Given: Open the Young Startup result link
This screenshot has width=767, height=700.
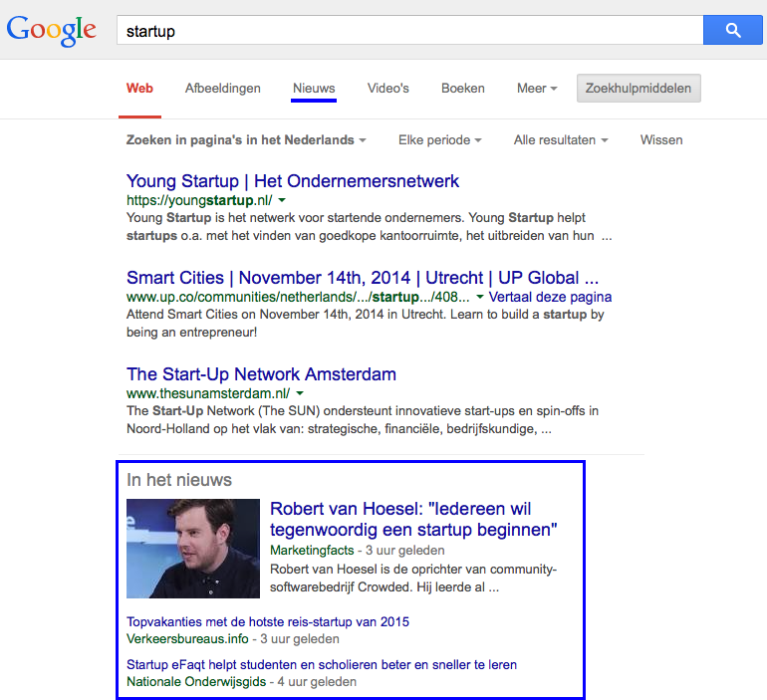Looking at the screenshot, I should tap(292, 181).
